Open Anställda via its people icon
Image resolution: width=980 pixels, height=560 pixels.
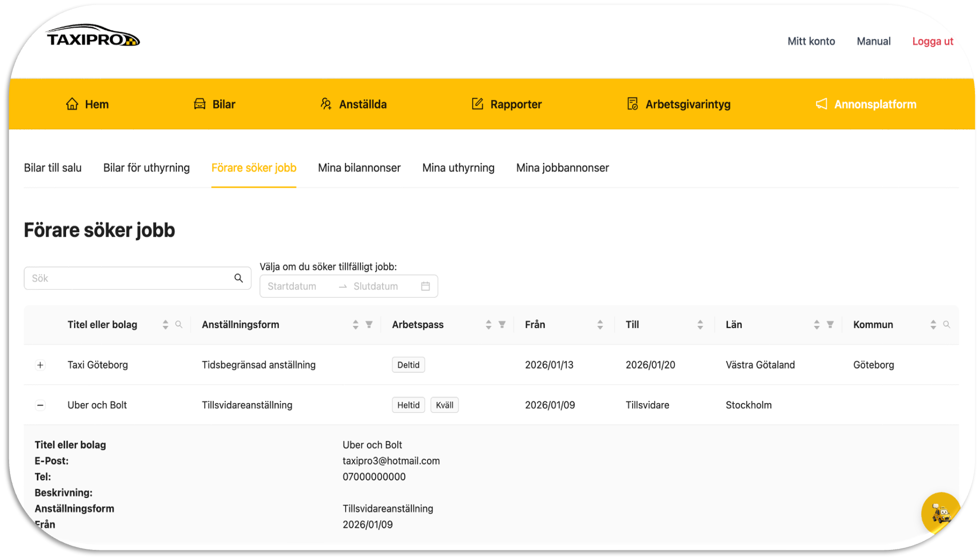(325, 103)
